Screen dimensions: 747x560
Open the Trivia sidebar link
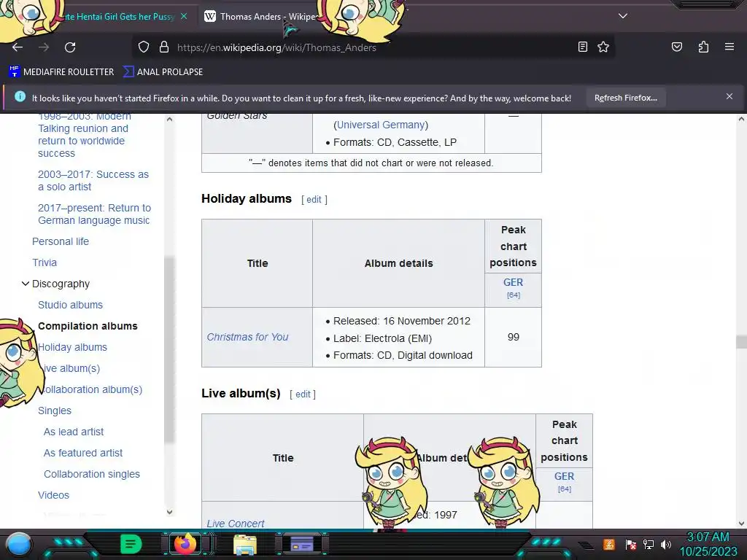(44, 262)
